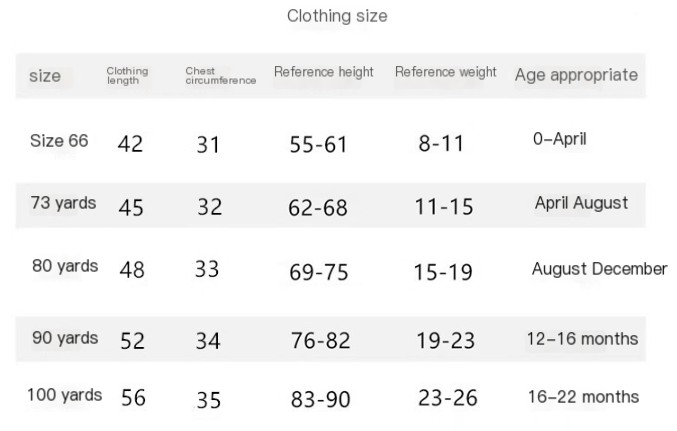Select the reference height '83-90' cell
Viewport: 677px width, 431px height.
point(320,399)
